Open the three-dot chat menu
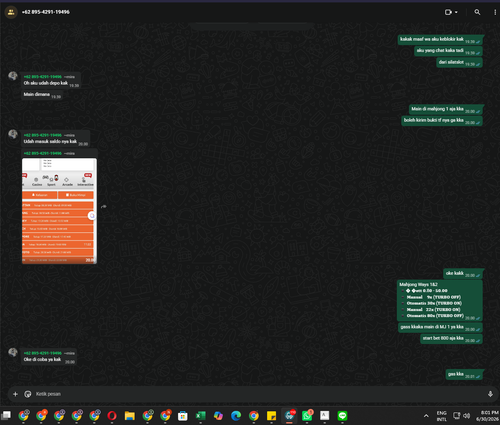 click(495, 12)
